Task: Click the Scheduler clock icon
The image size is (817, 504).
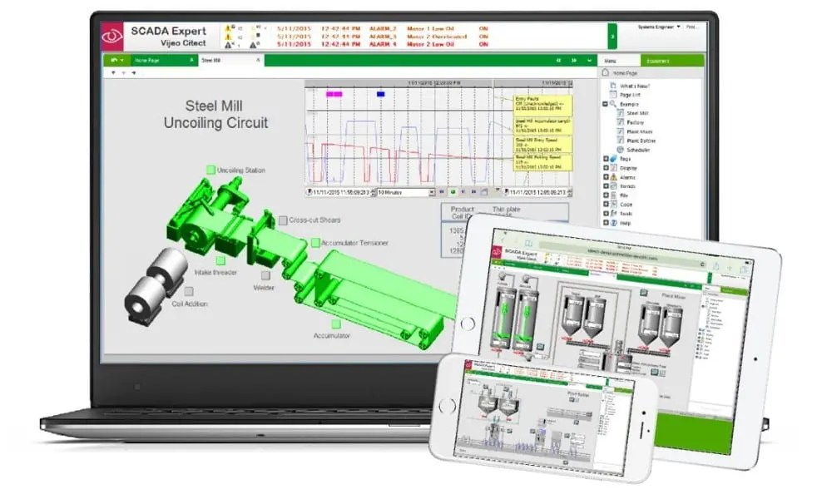Action: (621, 150)
